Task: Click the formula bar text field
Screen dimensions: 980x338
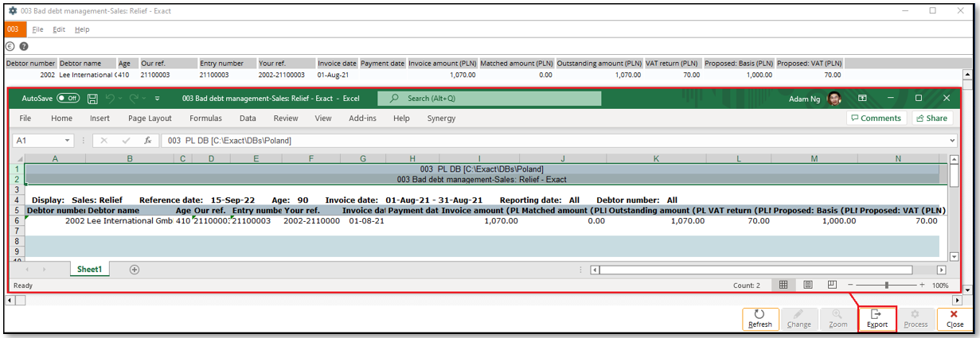Action: click(554, 140)
